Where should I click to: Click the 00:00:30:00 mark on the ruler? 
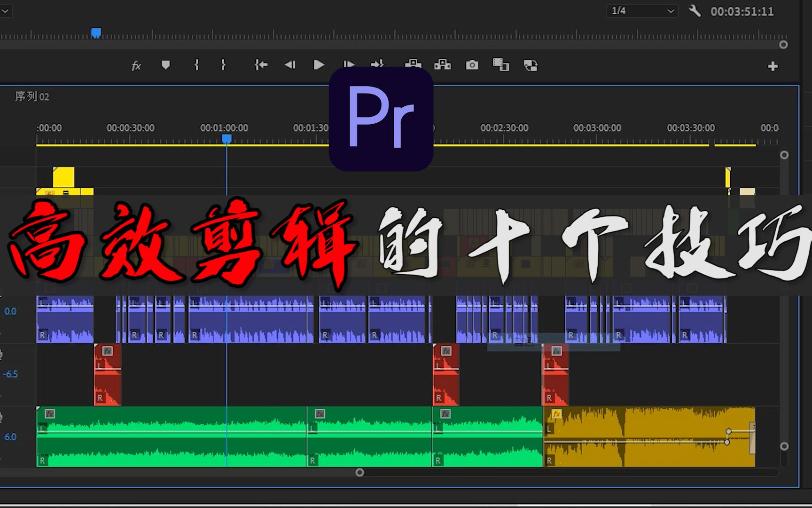click(131, 128)
